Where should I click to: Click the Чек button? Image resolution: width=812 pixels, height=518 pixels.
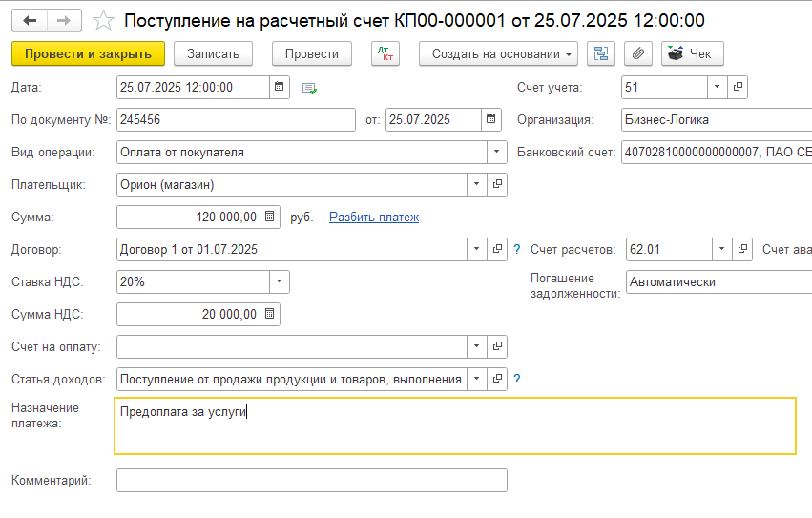click(693, 53)
